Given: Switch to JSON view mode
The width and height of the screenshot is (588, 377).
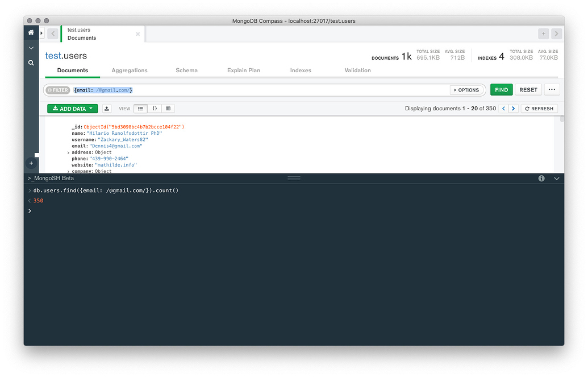Looking at the screenshot, I should [154, 108].
